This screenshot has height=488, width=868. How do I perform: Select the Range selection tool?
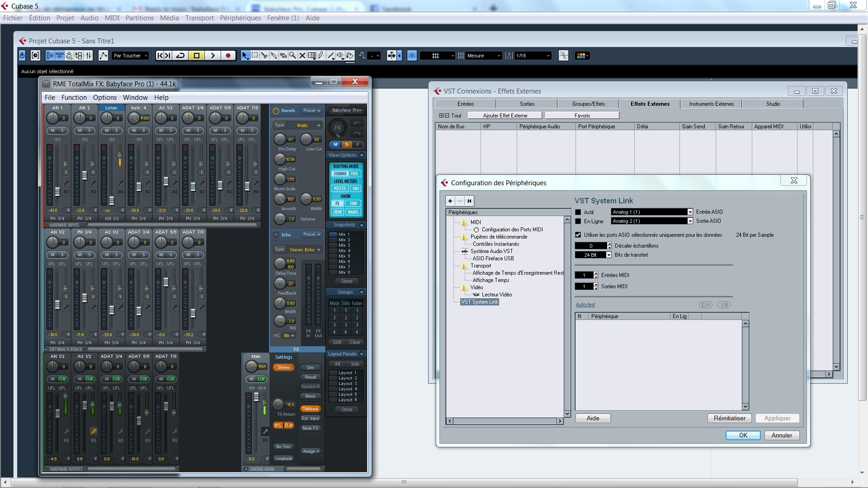pyautogui.click(x=255, y=56)
